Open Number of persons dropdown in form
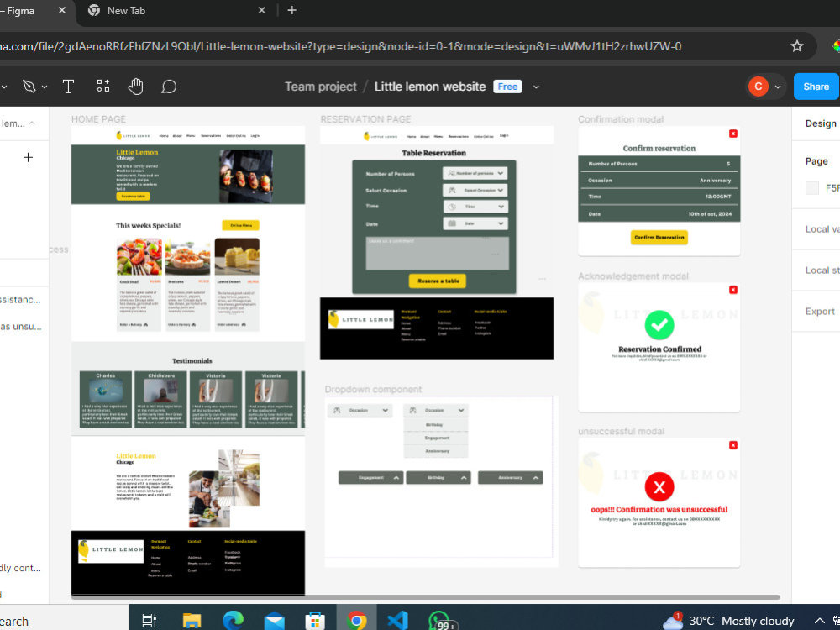This screenshot has height=630, width=840. pyautogui.click(x=475, y=173)
